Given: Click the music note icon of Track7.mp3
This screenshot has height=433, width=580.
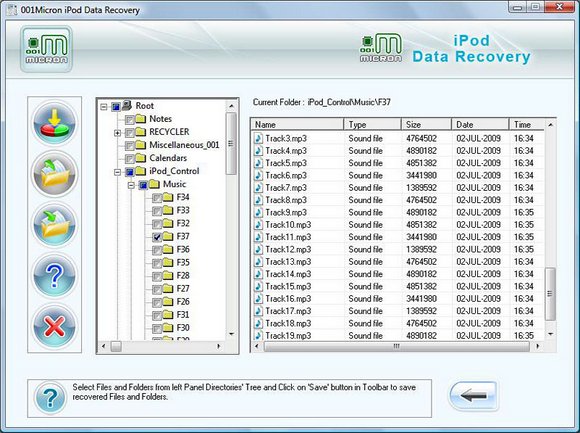Looking at the screenshot, I should pos(258,187).
